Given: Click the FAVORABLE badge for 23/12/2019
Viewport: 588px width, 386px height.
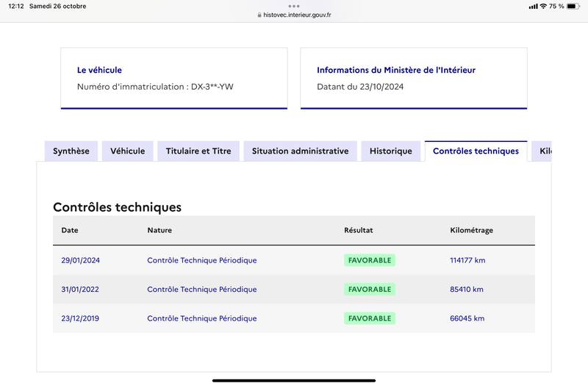Looking at the screenshot, I should pos(370,318).
